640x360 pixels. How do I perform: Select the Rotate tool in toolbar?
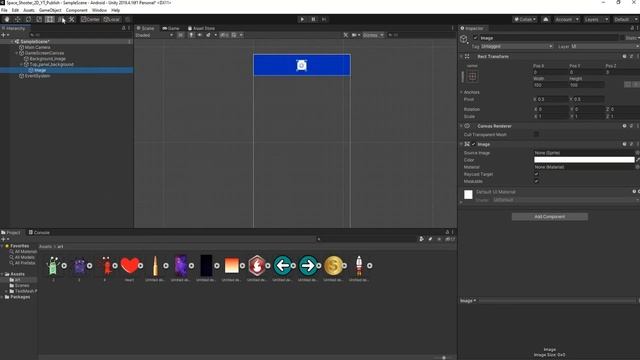[x=28, y=19]
